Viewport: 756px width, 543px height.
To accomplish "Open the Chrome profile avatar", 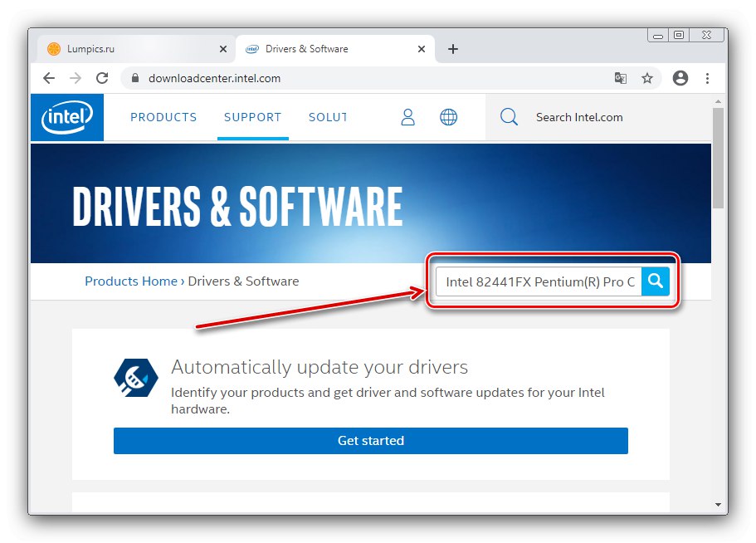I will (x=680, y=78).
